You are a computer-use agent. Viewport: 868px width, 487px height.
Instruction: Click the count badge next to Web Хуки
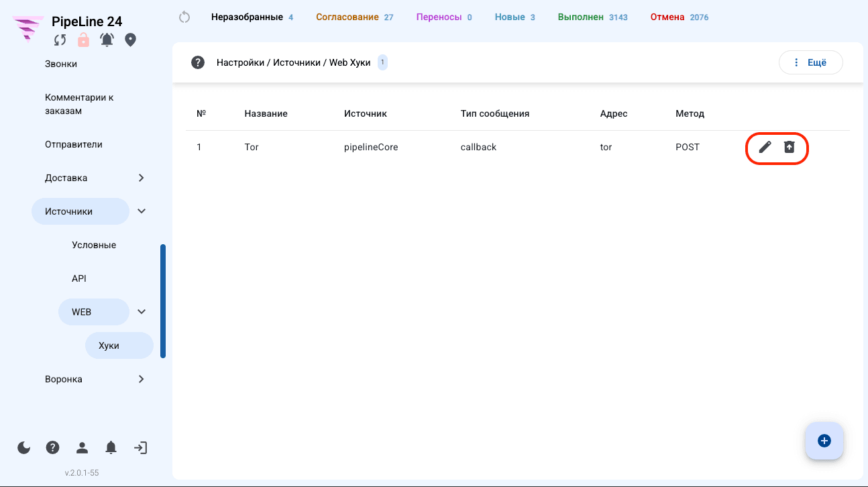(x=382, y=62)
